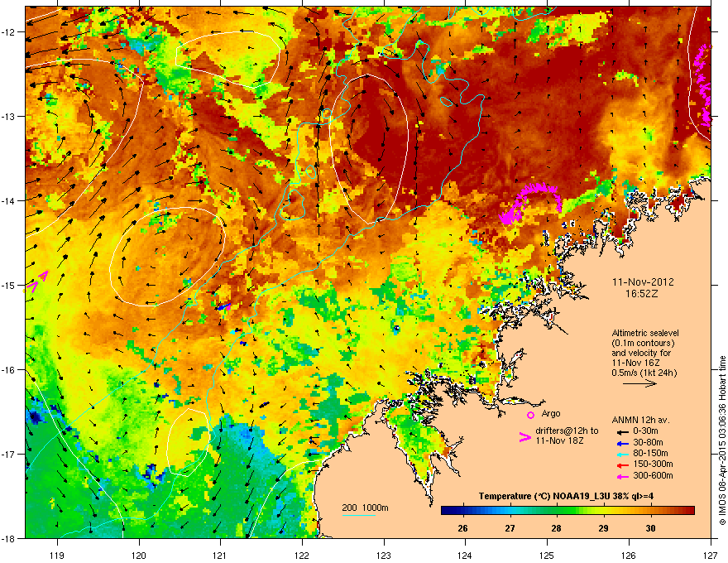Viewport: 728px width, 563px height.
Task: Click the 0.5m/s velocity scale arrow
Action: click(639, 383)
